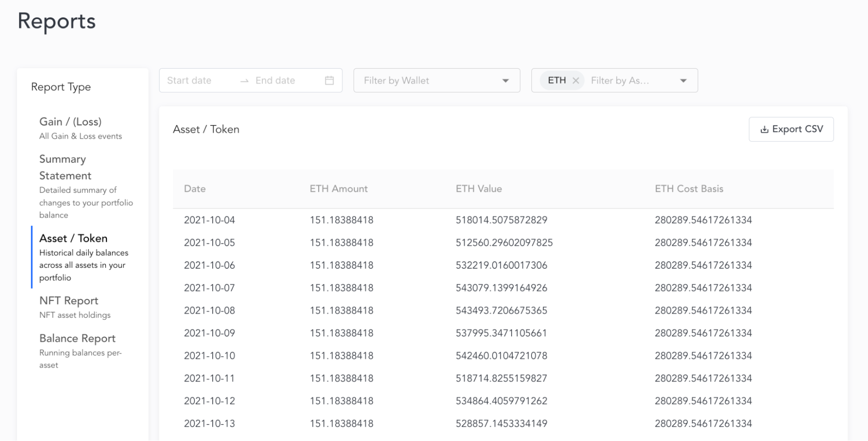Click the ETH Amount column header

coord(338,189)
